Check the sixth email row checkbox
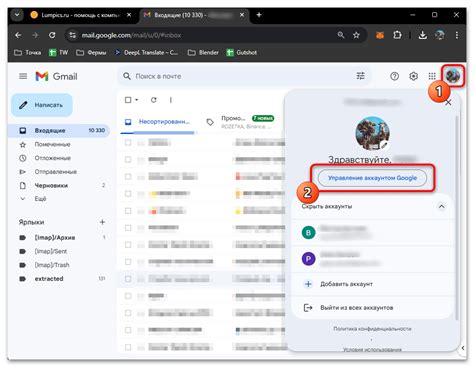The height and width of the screenshot is (367, 474). click(128, 228)
